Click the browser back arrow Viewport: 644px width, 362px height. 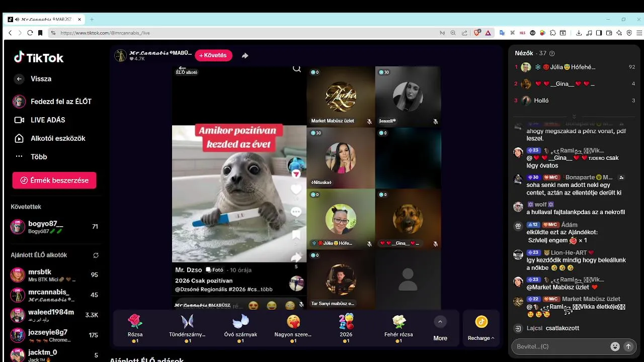[10, 33]
